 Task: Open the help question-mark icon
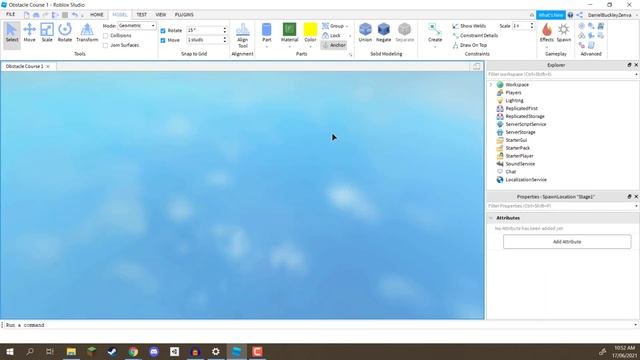(x=570, y=15)
